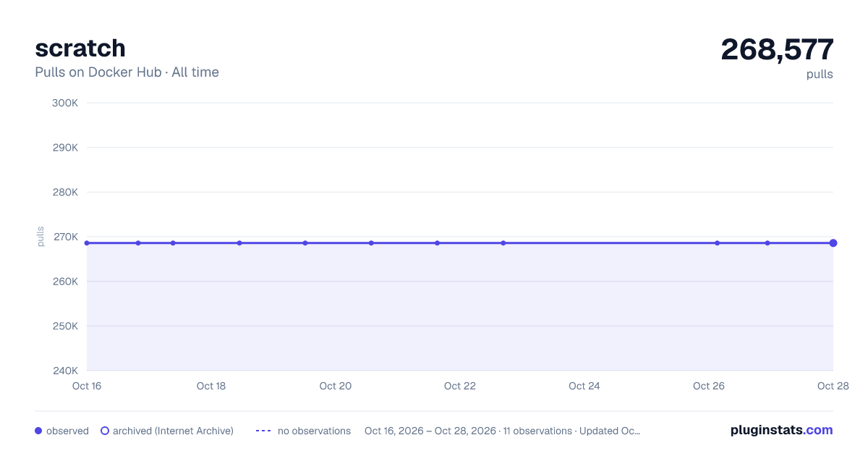The image size is (868, 456).
Task: Click the first data point at Oct 16
Action: [87, 243]
